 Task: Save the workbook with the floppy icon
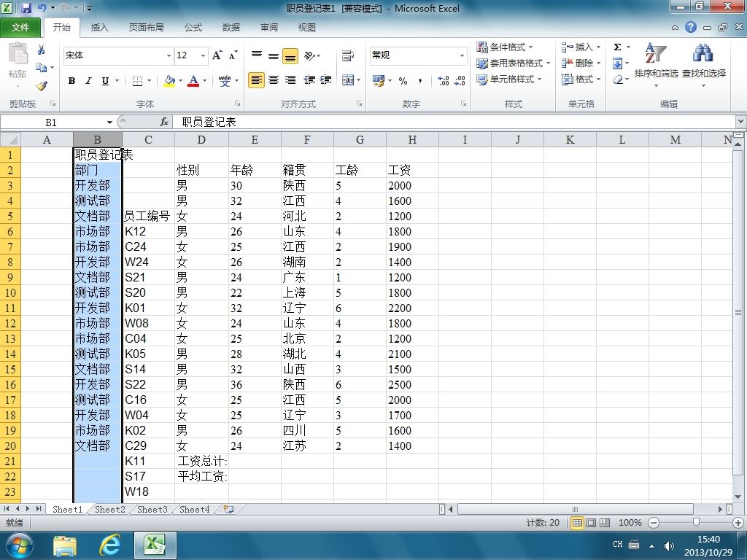26,8
